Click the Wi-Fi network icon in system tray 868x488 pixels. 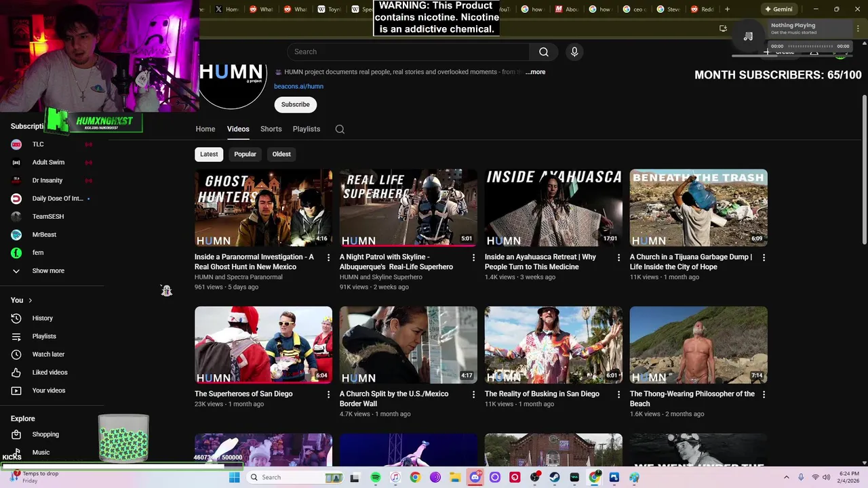(815, 477)
